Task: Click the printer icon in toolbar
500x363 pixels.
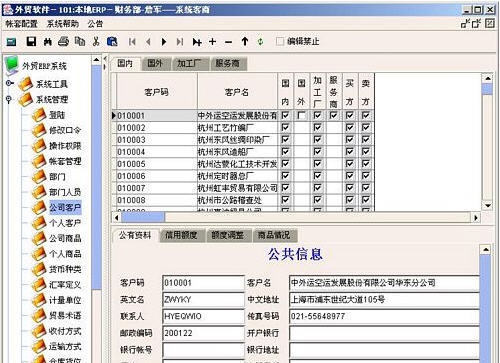Action: pyautogui.click(x=63, y=41)
